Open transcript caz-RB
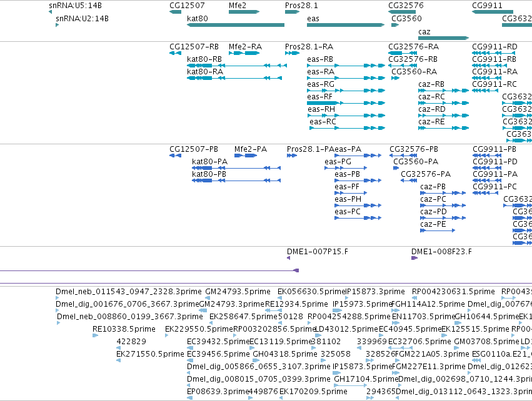532x401 pixels. (x=431, y=84)
